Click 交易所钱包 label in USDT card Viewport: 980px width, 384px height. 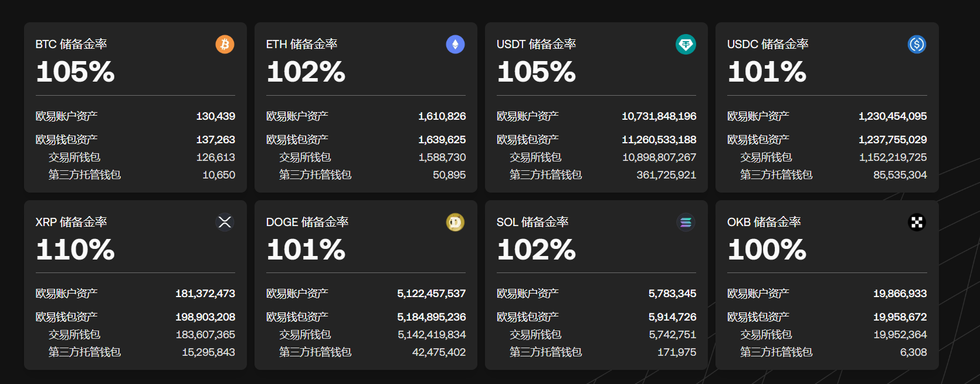535,157
